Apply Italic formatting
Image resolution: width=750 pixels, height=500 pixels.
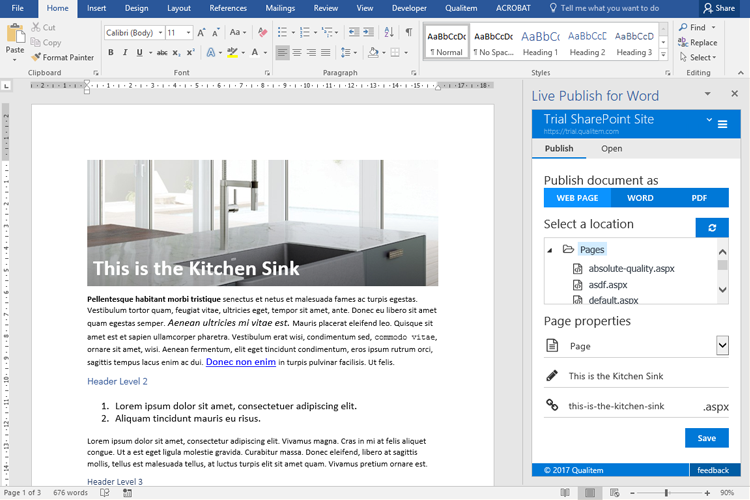tap(125, 53)
